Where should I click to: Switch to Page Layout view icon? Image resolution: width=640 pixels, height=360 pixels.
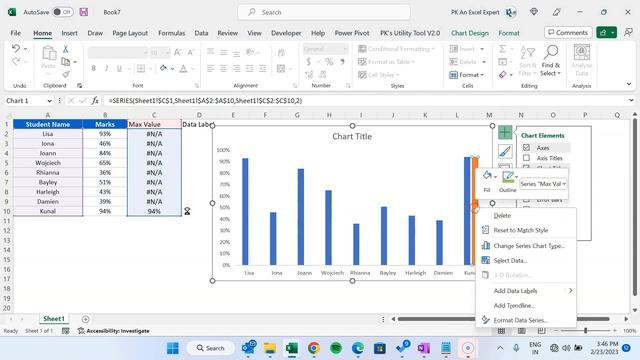point(522,331)
